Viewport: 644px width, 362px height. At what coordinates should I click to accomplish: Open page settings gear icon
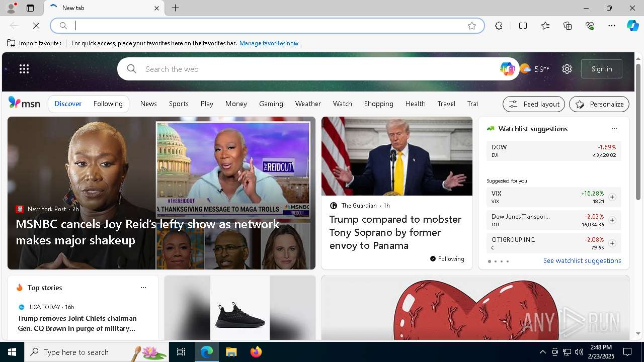567,69
